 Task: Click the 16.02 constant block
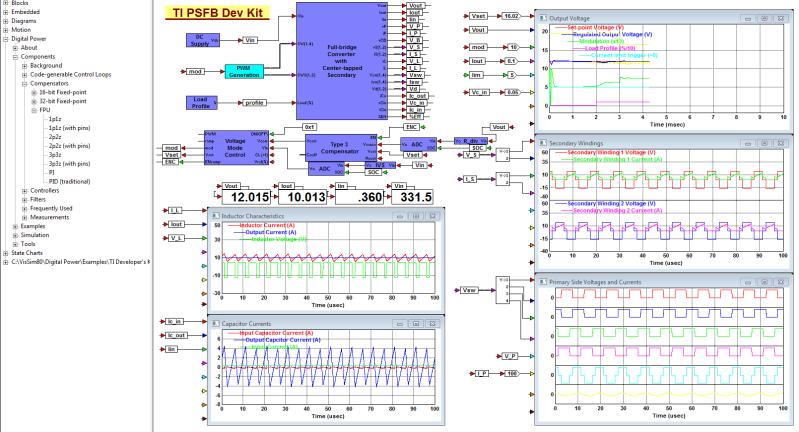tap(511, 16)
